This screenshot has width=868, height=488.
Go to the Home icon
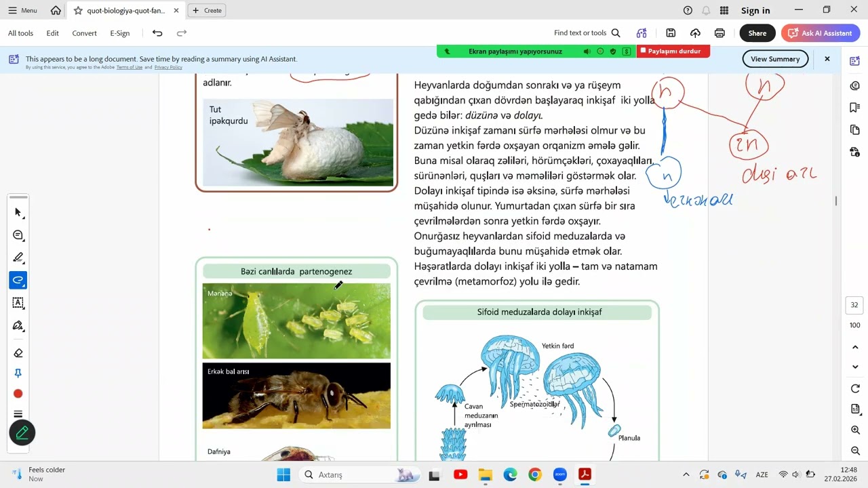(x=56, y=10)
